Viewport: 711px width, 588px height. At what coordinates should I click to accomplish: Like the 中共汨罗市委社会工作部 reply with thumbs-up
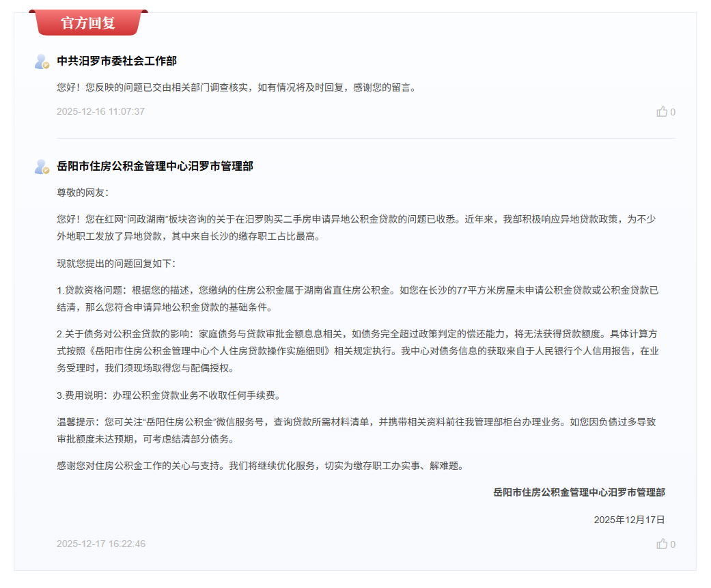pos(662,112)
